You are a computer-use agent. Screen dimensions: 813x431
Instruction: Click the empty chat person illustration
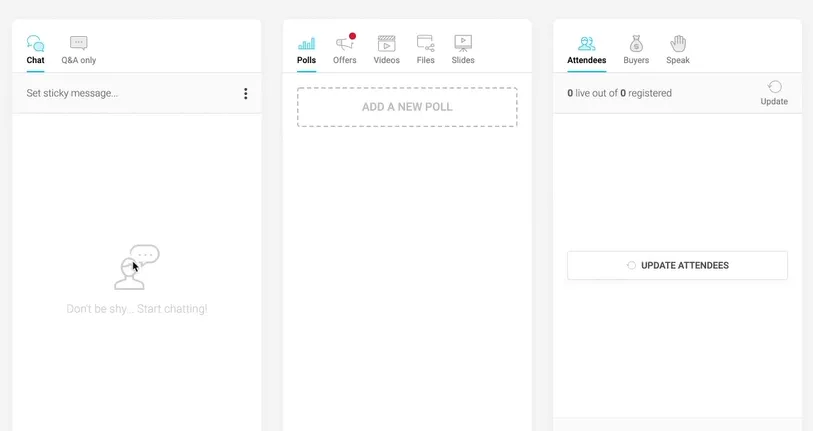tap(137, 267)
